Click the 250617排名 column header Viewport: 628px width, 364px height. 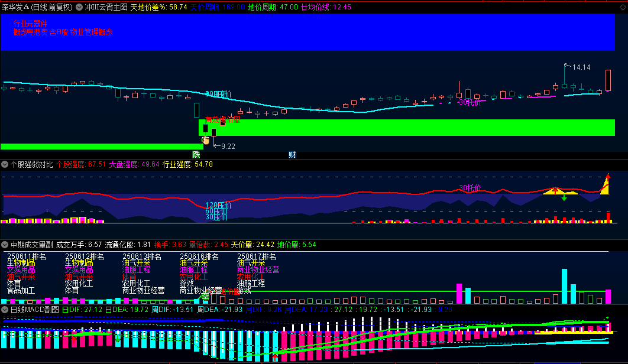[x=256, y=256]
